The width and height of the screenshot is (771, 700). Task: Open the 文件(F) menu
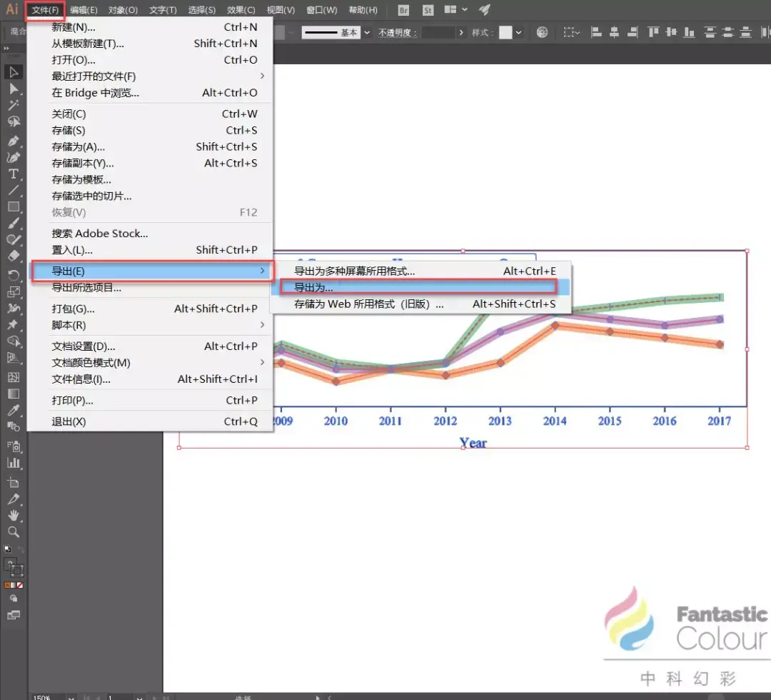tap(45, 10)
